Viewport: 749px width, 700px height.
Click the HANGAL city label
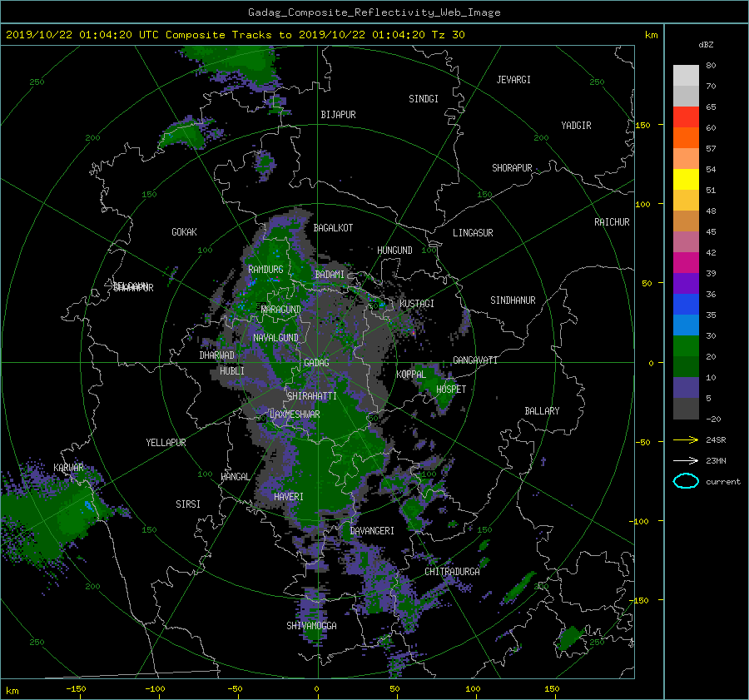point(236,477)
